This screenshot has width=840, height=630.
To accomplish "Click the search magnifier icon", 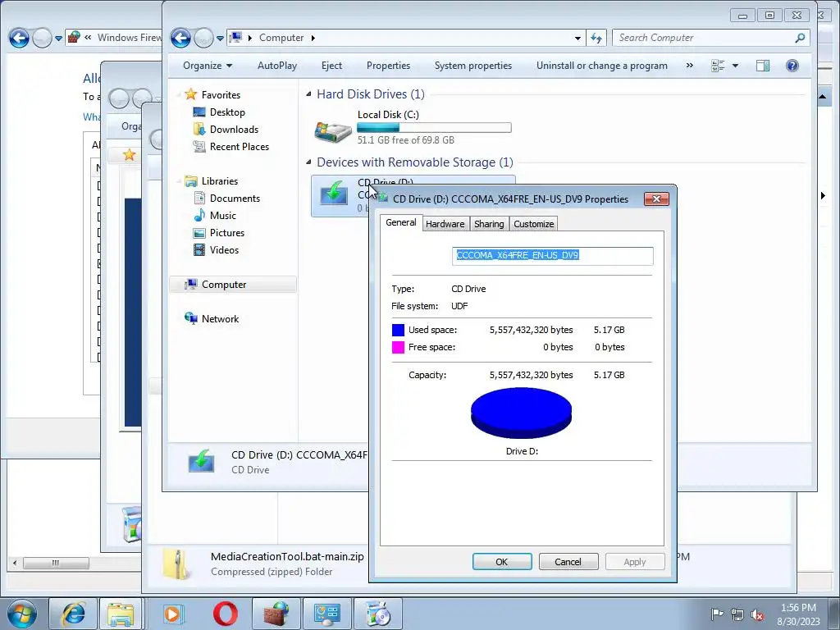I will click(x=800, y=38).
